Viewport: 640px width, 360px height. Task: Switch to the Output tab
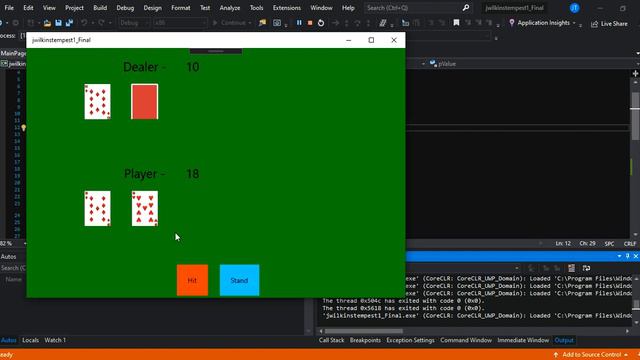564,340
